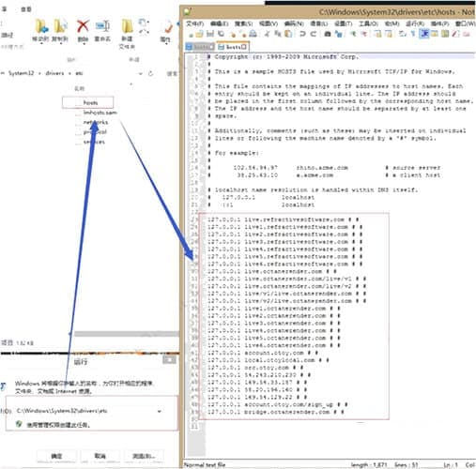The height and width of the screenshot is (469, 476).
Task: Click Run dialog Browse button (浏览)
Action: (144, 456)
